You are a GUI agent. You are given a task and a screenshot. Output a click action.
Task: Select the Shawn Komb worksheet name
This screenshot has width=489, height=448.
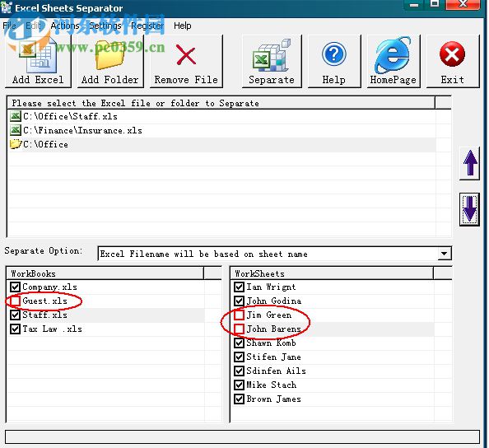pyautogui.click(x=271, y=343)
